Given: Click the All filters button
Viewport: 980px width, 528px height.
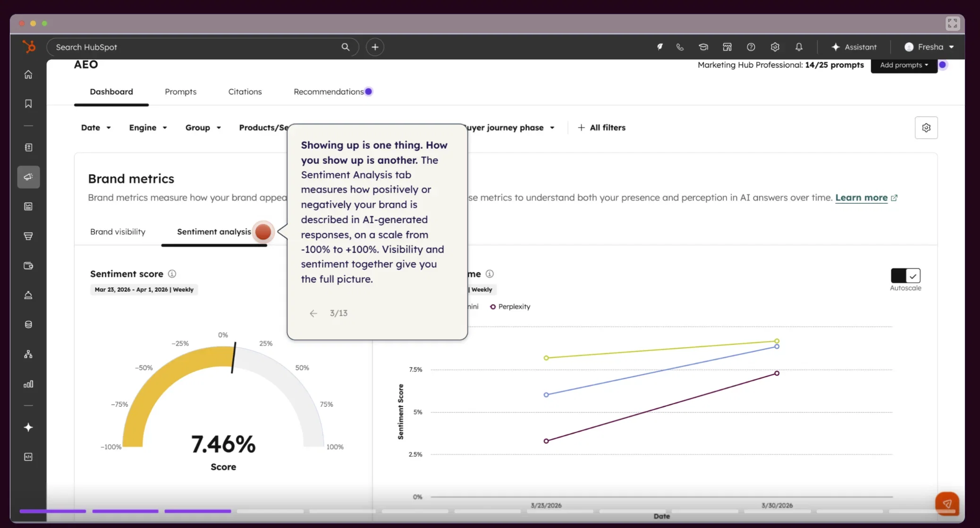Looking at the screenshot, I should (x=601, y=127).
